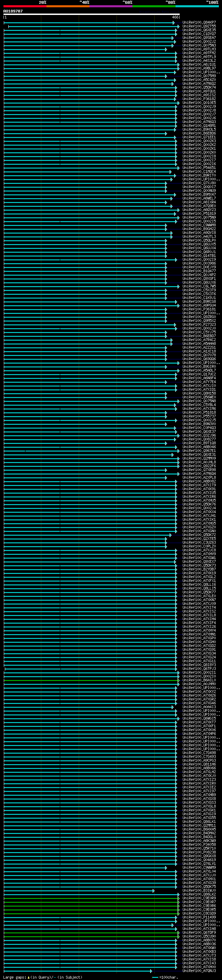The image size is (222, 980).
Task: Choose the UniRef100_Q5DK74 label
Action: coord(199,87)
